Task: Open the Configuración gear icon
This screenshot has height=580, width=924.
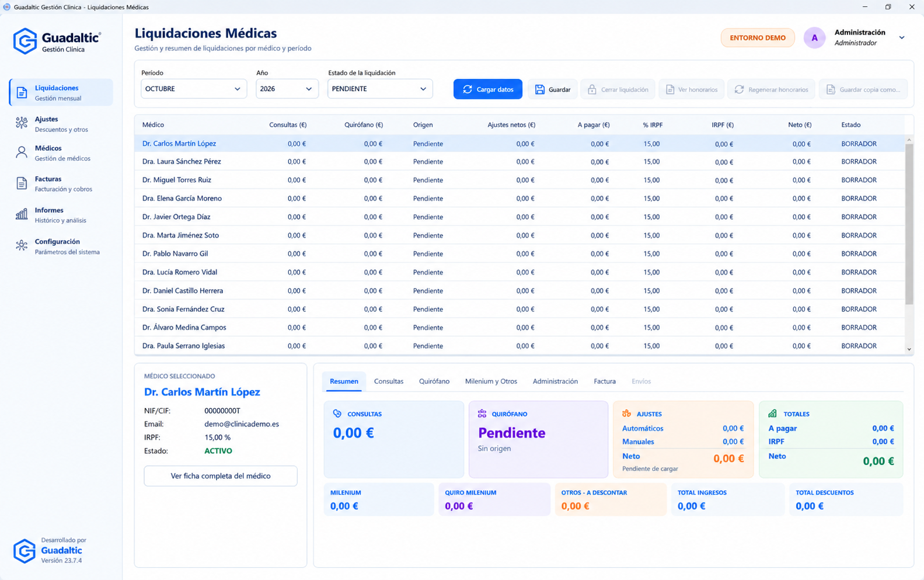Action: [x=22, y=245]
